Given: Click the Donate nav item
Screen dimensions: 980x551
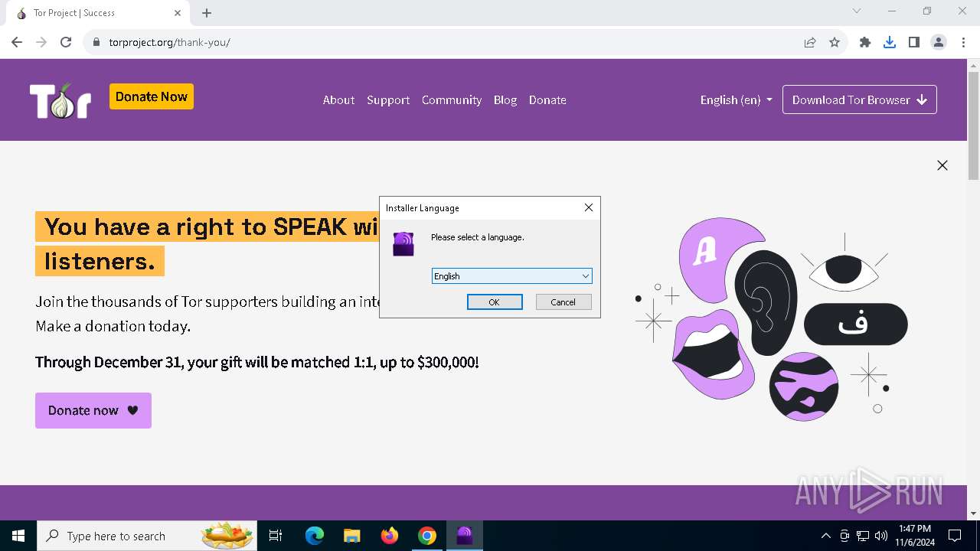Looking at the screenshot, I should click(x=547, y=100).
